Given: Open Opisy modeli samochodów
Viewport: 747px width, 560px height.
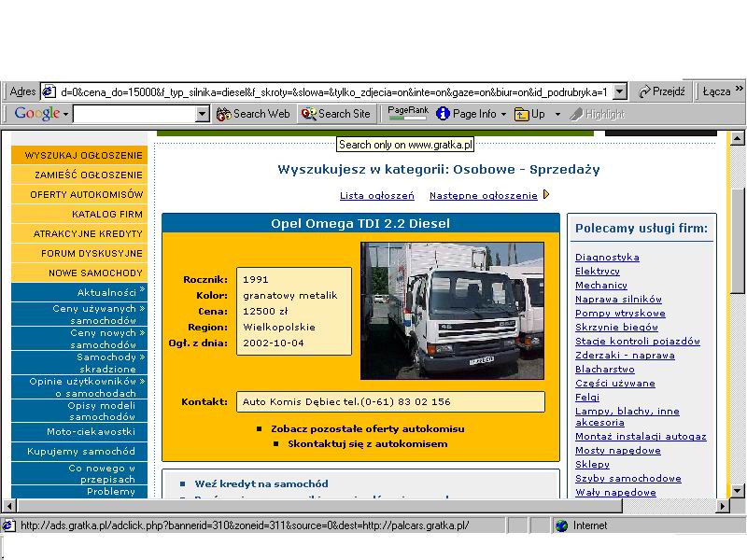Looking at the screenshot, I should 79,411.
